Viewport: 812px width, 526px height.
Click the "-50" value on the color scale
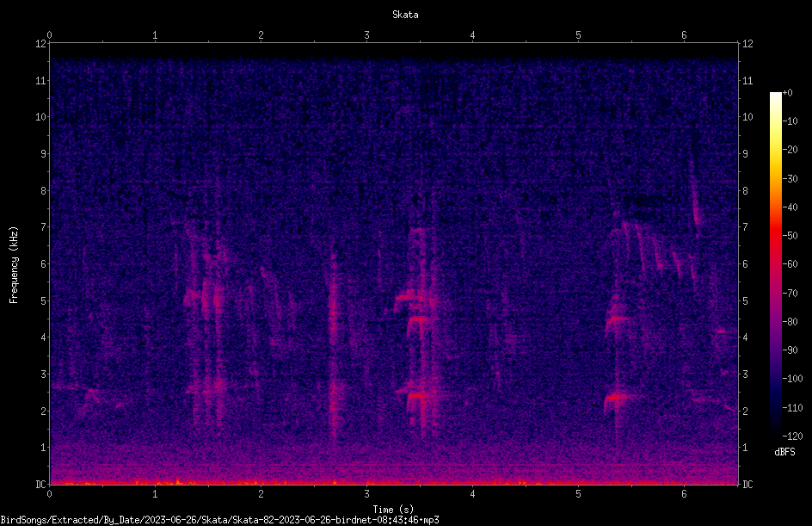pyautogui.click(x=790, y=236)
